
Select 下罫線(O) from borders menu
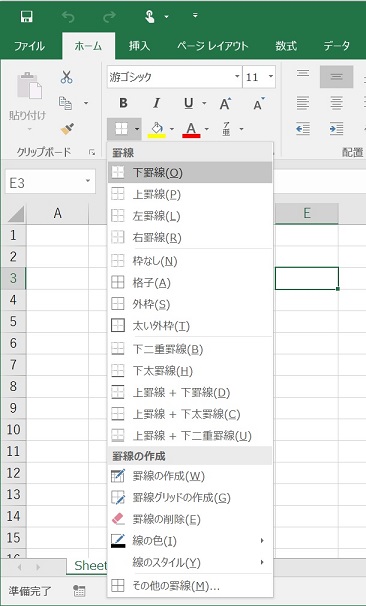[190, 172]
